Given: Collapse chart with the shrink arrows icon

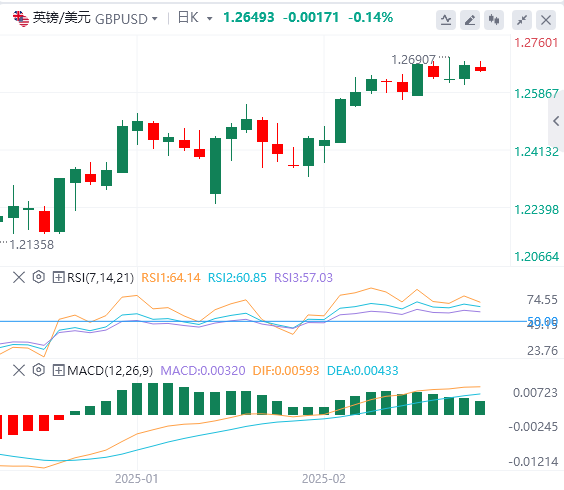Looking at the screenshot, I should tap(522, 20).
